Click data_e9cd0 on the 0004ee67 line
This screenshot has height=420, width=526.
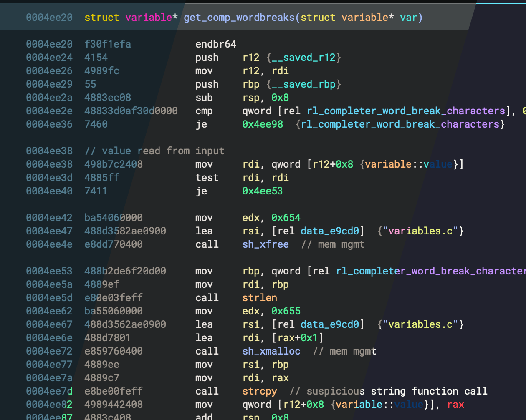click(330, 324)
